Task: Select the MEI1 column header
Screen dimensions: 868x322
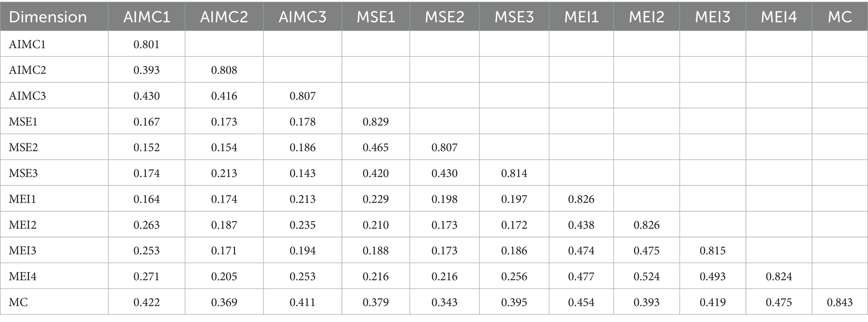Action: click(581, 17)
